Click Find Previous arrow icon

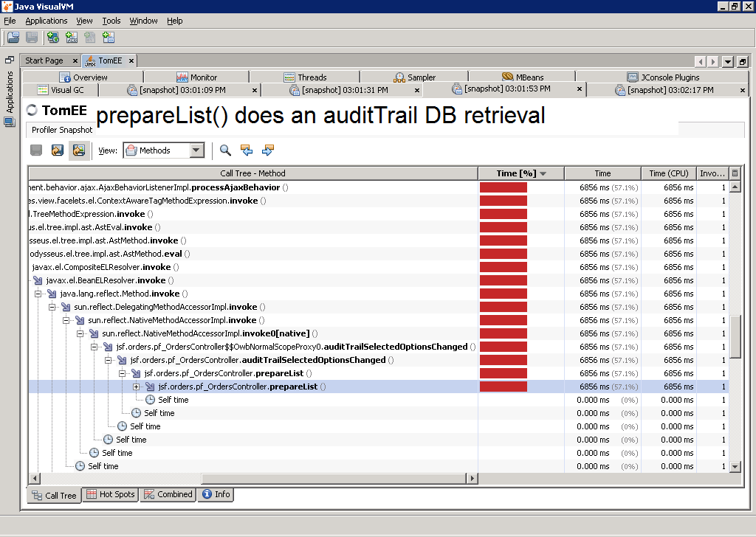247,150
